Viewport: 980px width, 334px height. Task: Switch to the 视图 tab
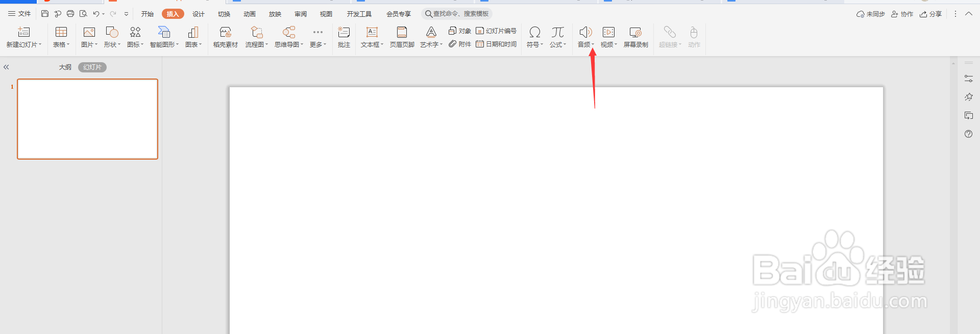click(326, 14)
